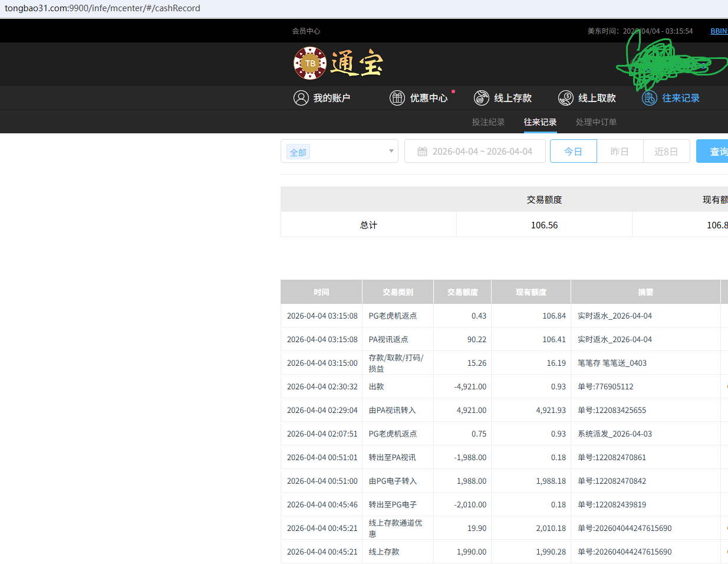Click the My Account user icon
The width and height of the screenshot is (728, 564).
coord(301,98)
